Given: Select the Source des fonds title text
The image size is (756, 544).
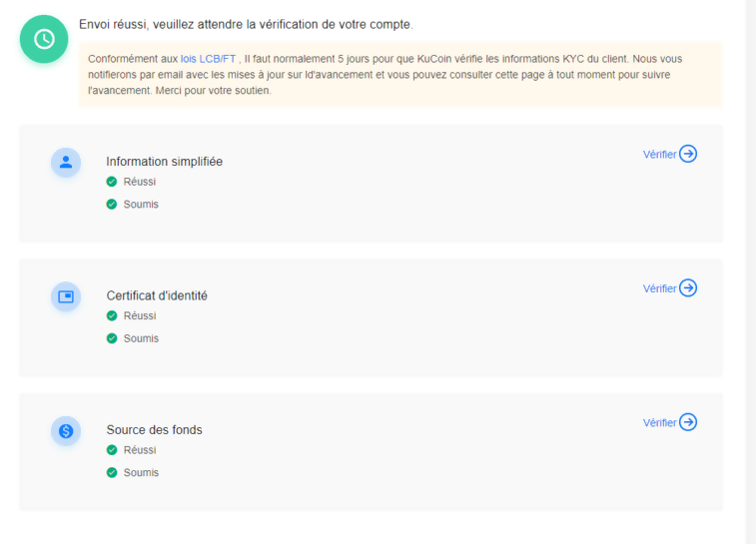Looking at the screenshot, I should tap(154, 430).
